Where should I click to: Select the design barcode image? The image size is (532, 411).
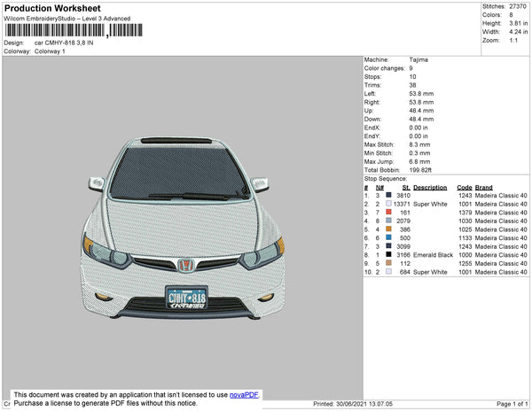point(74,30)
